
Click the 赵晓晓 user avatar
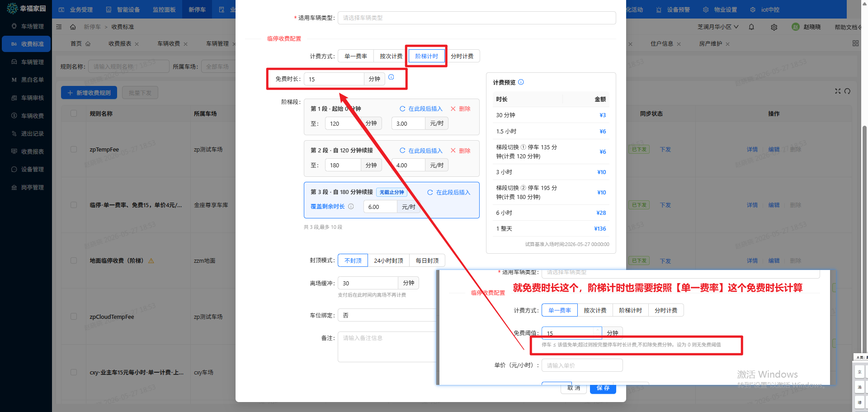click(796, 27)
